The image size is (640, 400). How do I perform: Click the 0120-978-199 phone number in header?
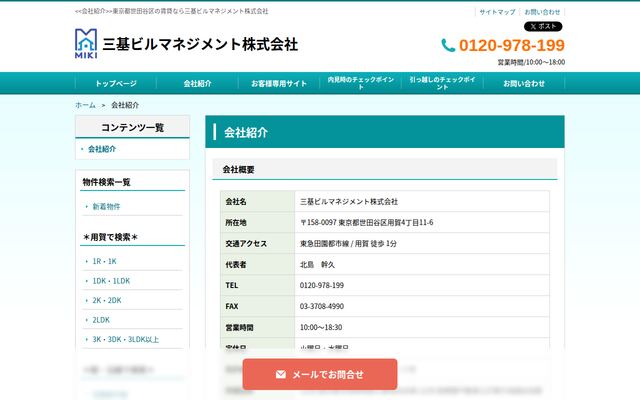[x=512, y=45]
